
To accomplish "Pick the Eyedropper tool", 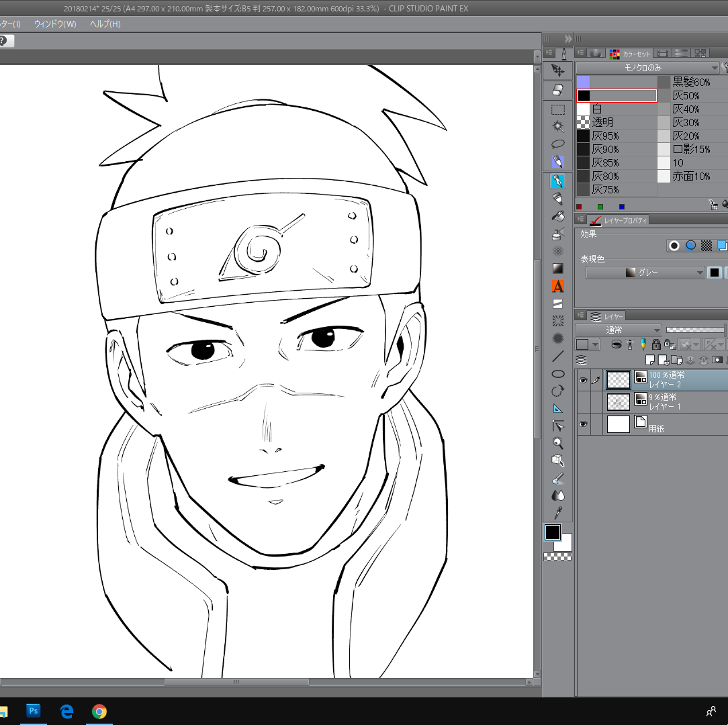I will point(557,513).
